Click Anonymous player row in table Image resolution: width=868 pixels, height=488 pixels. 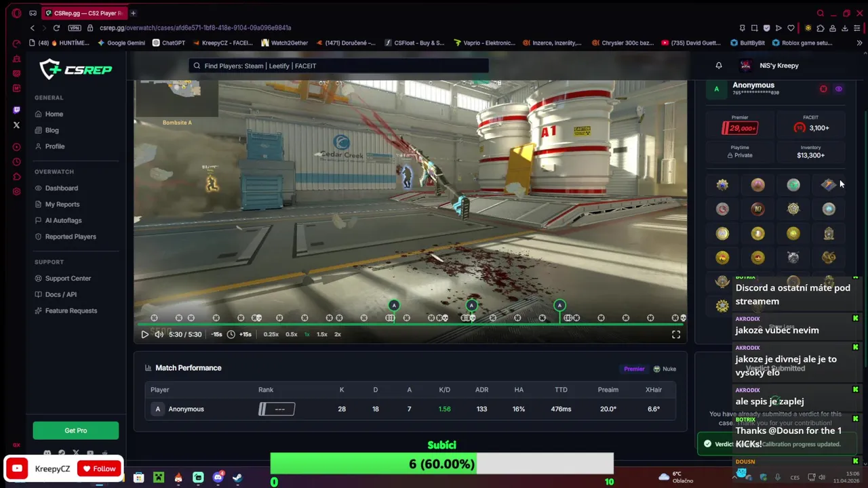click(410, 409)
